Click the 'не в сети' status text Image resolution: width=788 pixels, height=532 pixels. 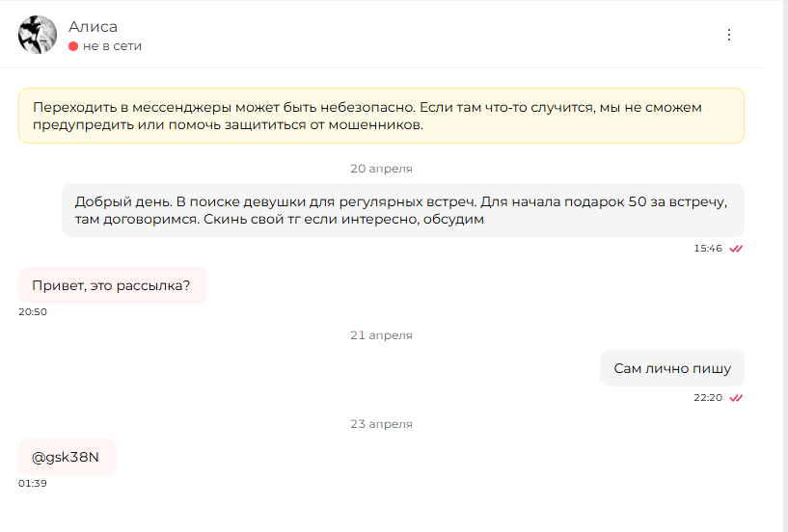pyautogui.click(x=112, y=46)
